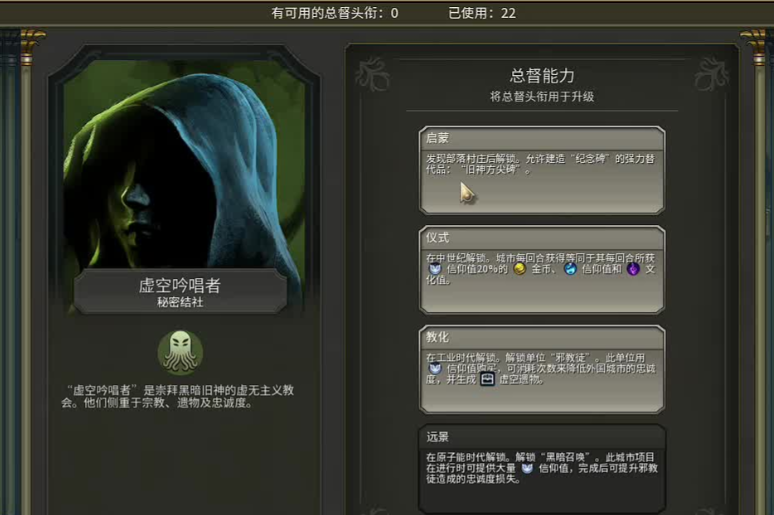The height and width of the screenshot is (515, 774).
Task: Click the relic icon beside 虚空遗物
Action: point(487,379)
